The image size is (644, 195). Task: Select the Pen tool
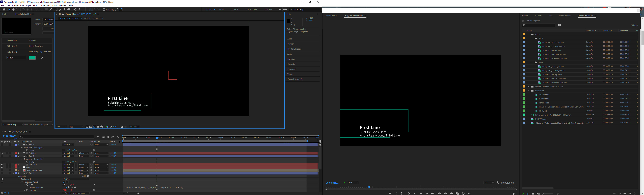click(x=51, y=9)
